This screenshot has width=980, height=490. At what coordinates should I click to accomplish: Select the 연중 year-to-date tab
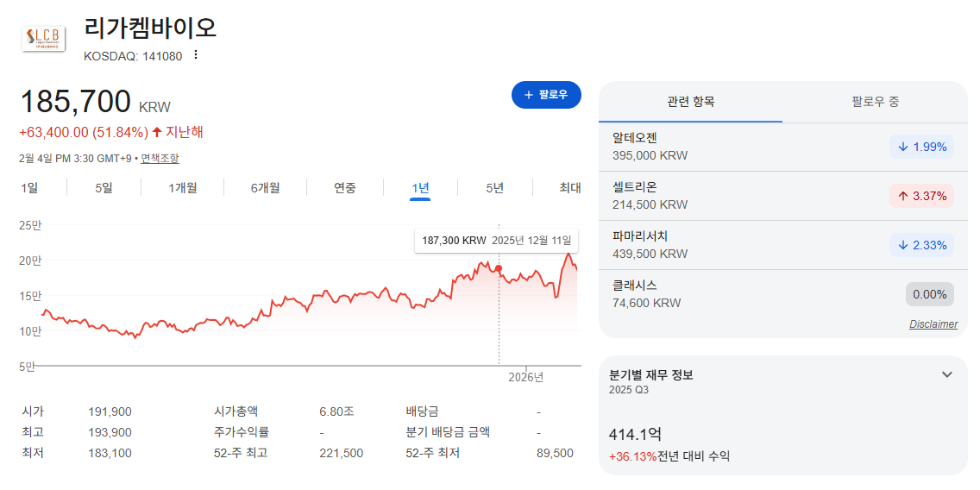[344, 187]
